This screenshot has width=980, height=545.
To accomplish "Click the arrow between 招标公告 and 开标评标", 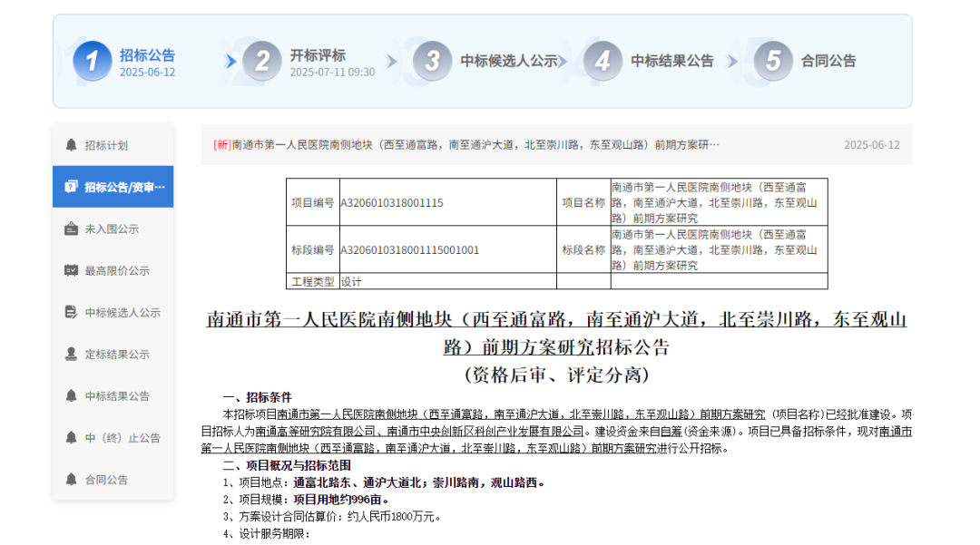I will coord(229,61).
